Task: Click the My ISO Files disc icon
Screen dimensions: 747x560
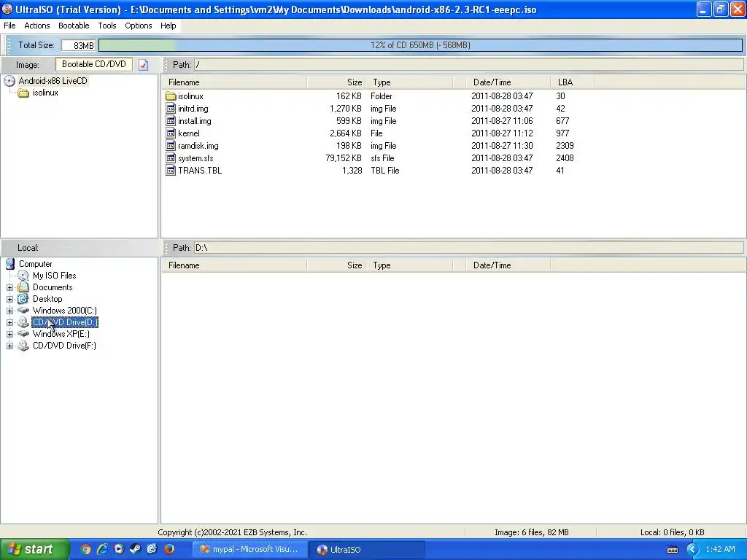Action: 23,275
